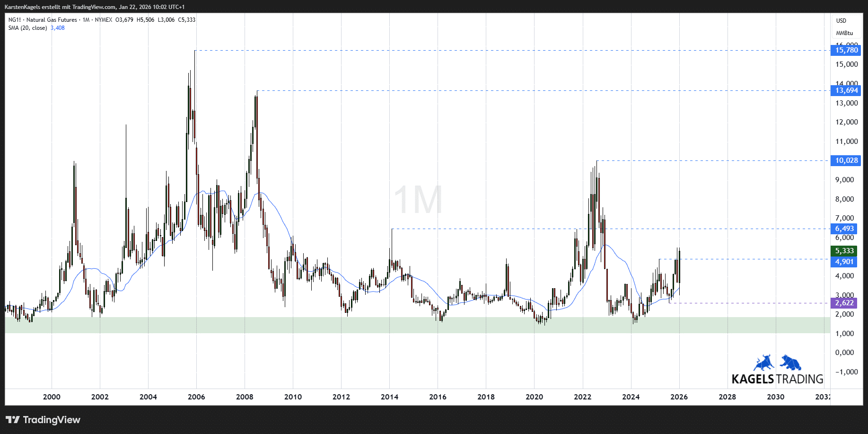The width and height of the screenshot is (868, 434).
Task: Click the 2008 label on time axis
Action: pos(245,397)
